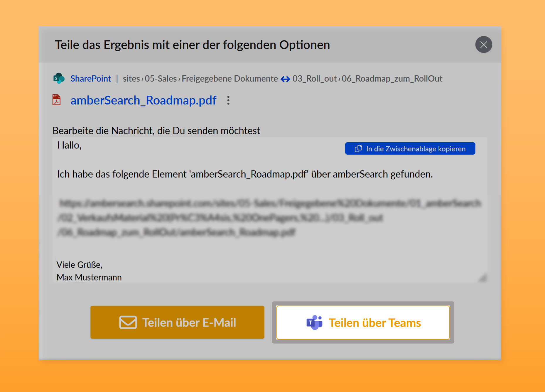The width and height of the screenshot is (545, 392).
Task: Click the SharePoint logo icon
Action: (x=59, y=78)
